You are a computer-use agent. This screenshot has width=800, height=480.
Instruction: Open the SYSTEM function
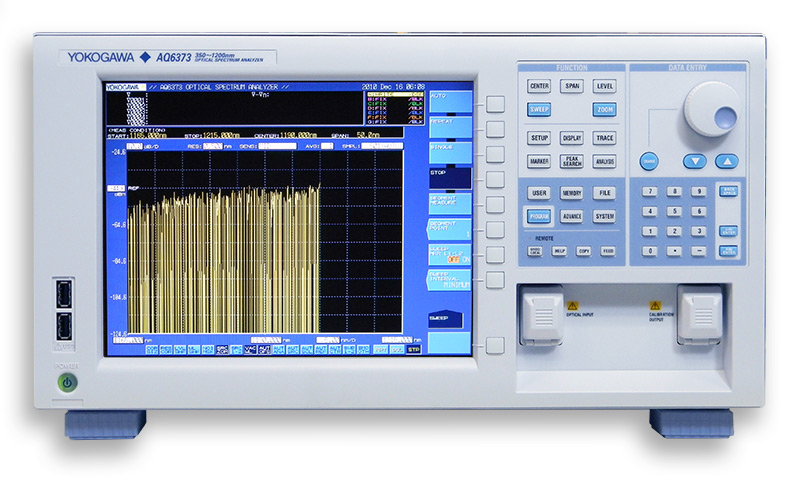pyautogui.click(x=605, y=216)
